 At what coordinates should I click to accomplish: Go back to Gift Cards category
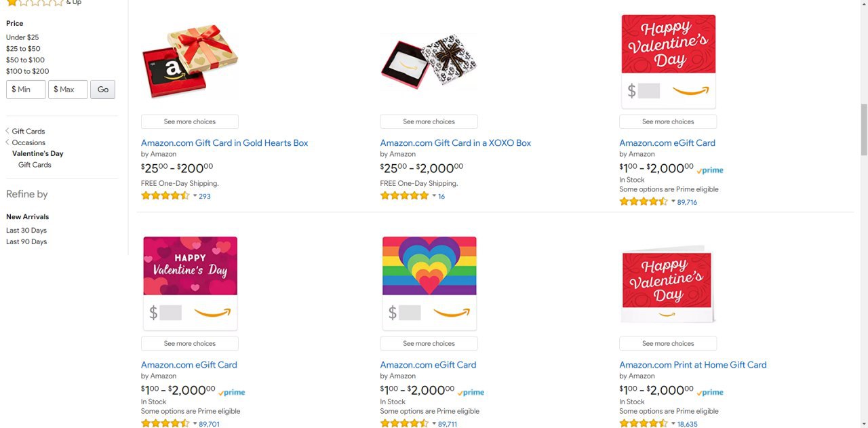pyautogui.click(x=28, y=132)
